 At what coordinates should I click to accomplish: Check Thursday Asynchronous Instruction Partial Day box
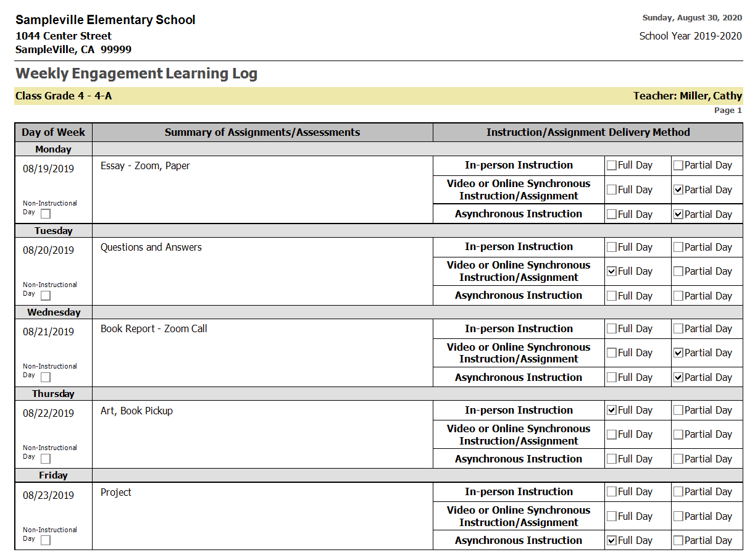(x=678, y=459)
